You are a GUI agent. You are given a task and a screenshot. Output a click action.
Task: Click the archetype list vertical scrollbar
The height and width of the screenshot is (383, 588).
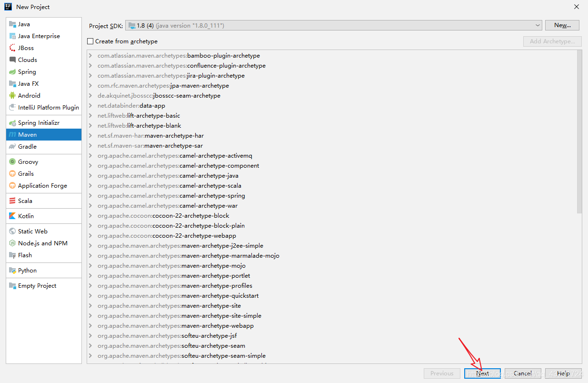(x=579, y=131)
